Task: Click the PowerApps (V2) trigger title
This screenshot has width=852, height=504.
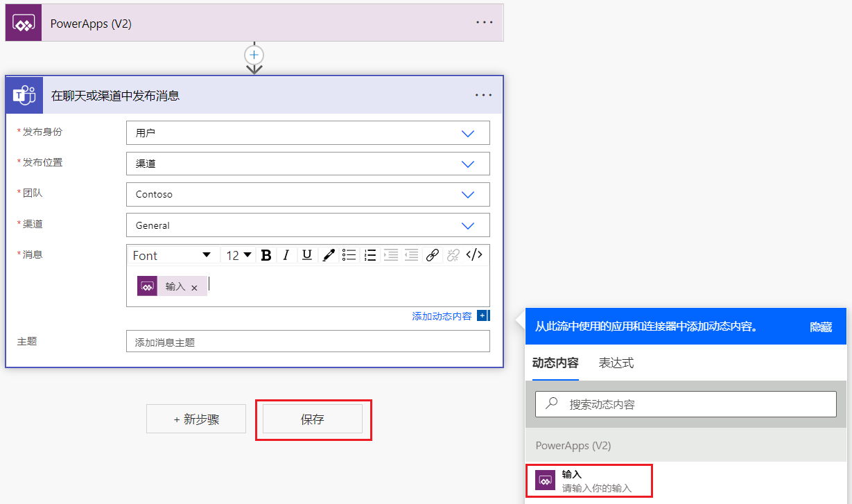Action: (91, 24)
